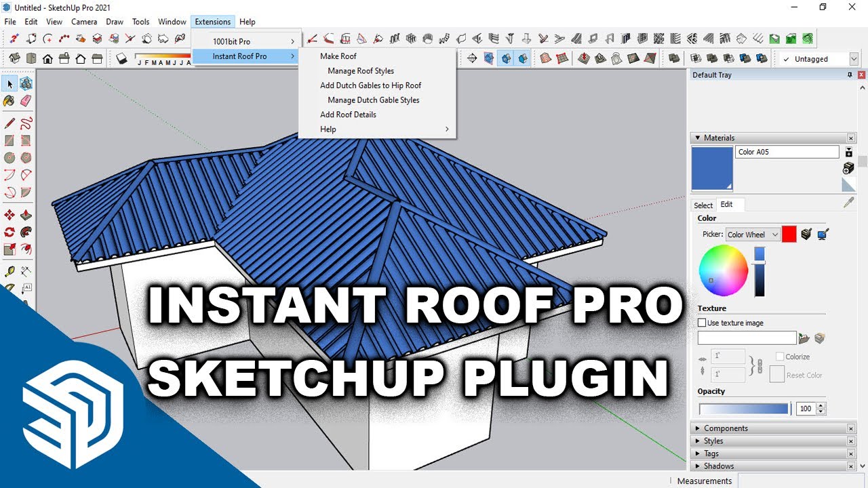Select the Push/Pull tool

(x=26, y=215)
